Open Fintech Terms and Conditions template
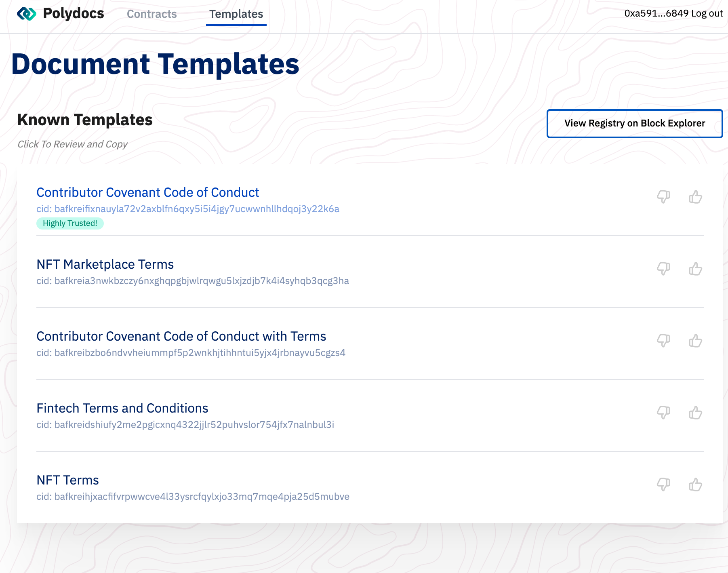The width and height of the screenshot is (728, 573). [122, 408]
